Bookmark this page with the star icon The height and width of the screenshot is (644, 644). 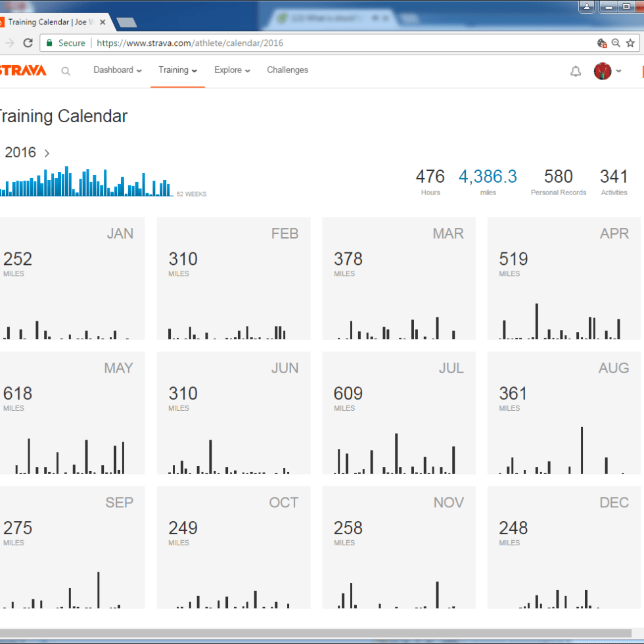(630, 43)
